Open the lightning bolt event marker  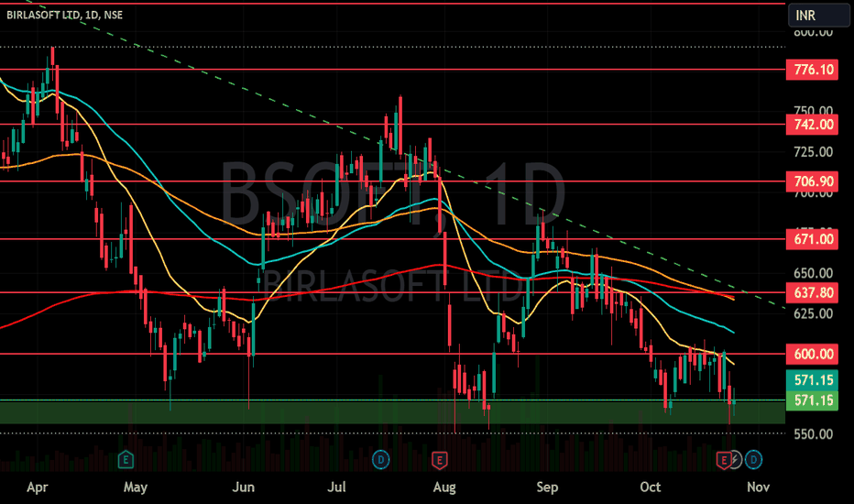click(735, 460)
